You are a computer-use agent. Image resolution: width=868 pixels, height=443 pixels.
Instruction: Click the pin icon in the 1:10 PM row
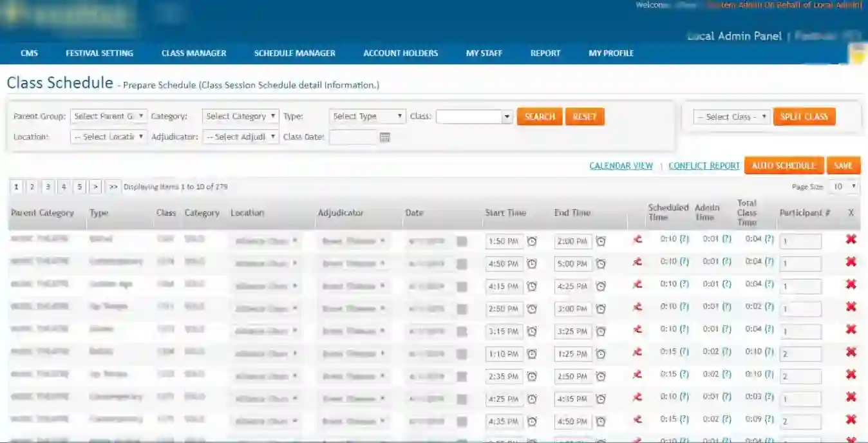coord(637,352)
